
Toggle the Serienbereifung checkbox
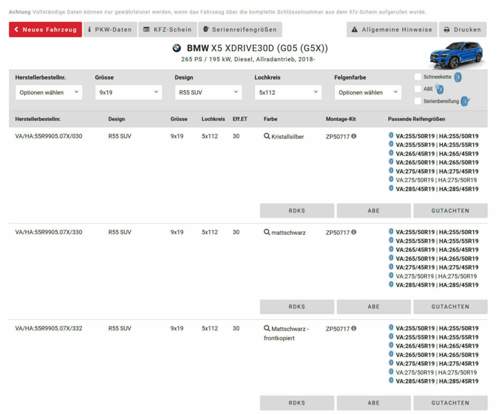[418, 101]
